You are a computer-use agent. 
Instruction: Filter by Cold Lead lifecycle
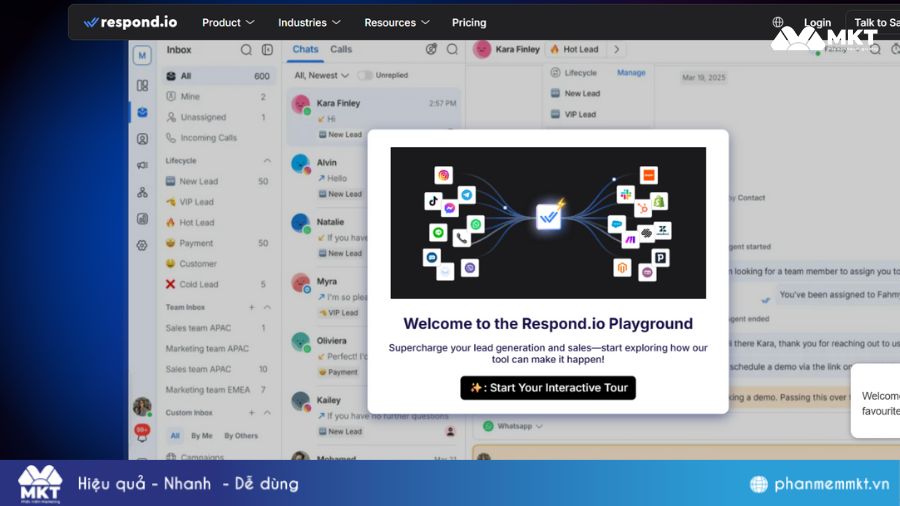tap(218, 285)
